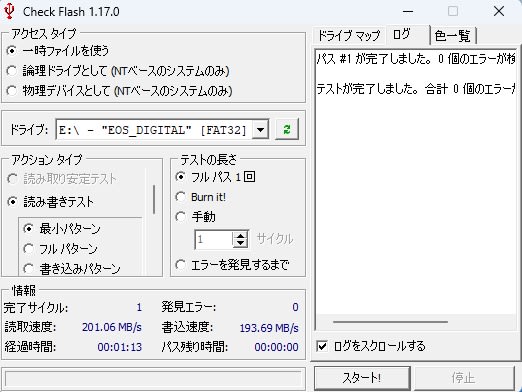The height and width of the screenshot is (392, 522).
Task: Click read speed value 201.06 MB/s
Action: [x=112, y=327]
